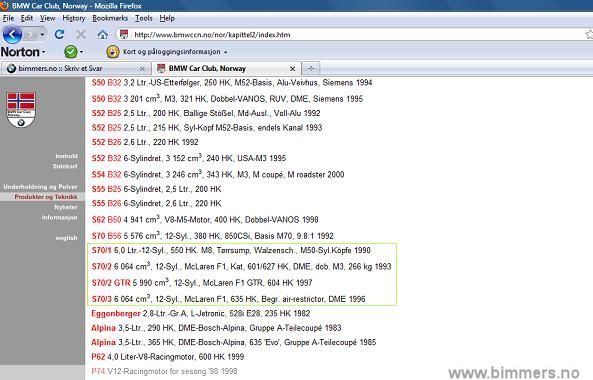This screenshot has height=380, width=593.
Task: Open the english sidebar link
Action: (66, 238)
